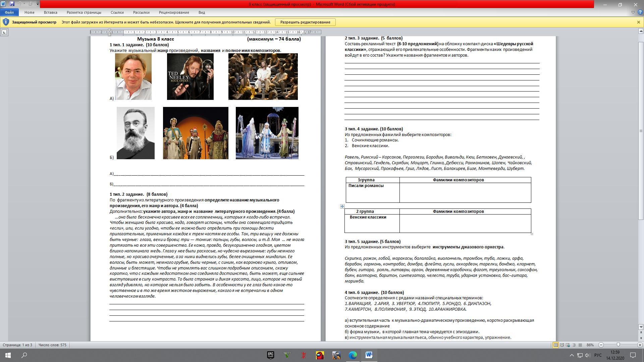Switch to Outline view icon
This screenshot has height=362, width=644.
(x=574, y=345)
